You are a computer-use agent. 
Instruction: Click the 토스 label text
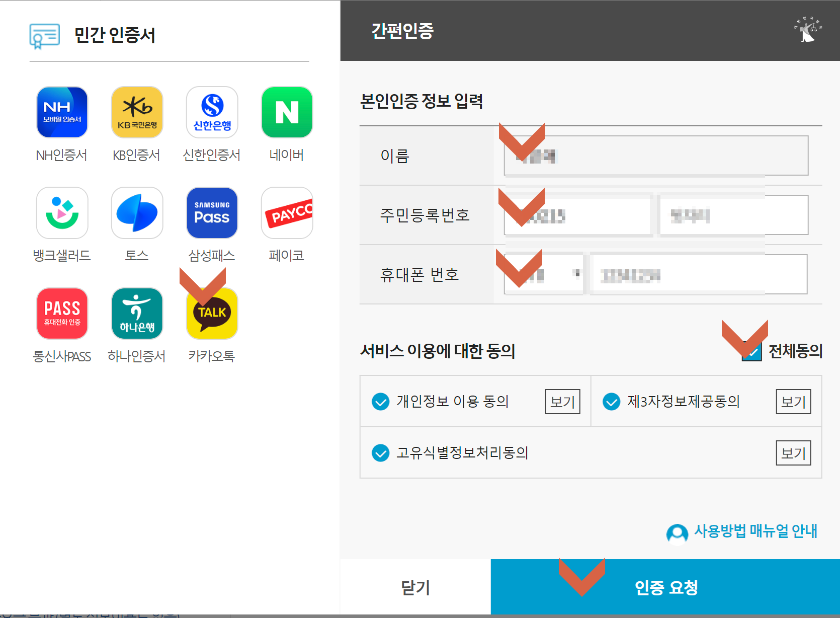[x=137, y=256]
